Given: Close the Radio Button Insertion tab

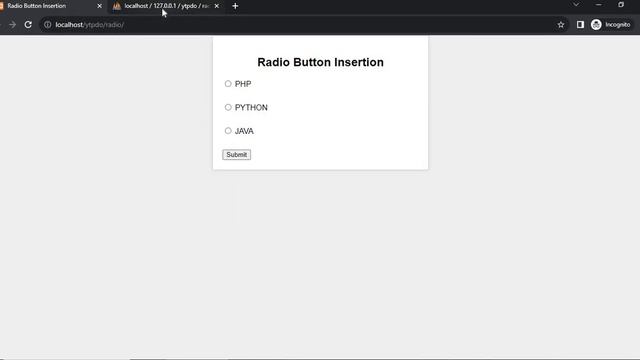Looking at the screenshot, I should click(99, 6).
